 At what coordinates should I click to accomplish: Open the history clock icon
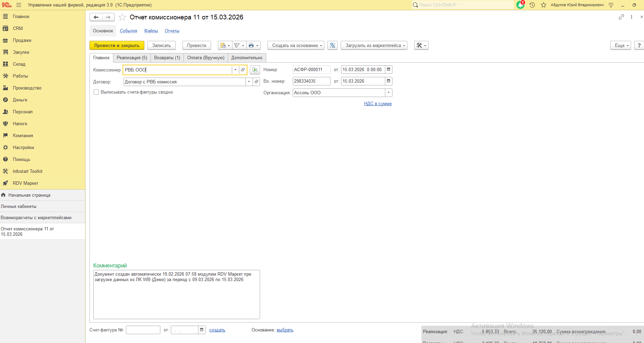532,5
